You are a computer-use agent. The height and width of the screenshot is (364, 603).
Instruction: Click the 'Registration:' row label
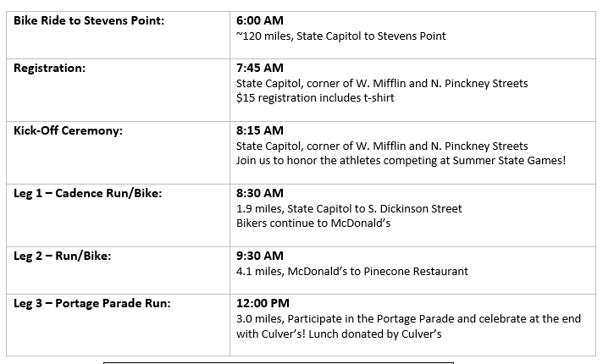click(50, 68)
